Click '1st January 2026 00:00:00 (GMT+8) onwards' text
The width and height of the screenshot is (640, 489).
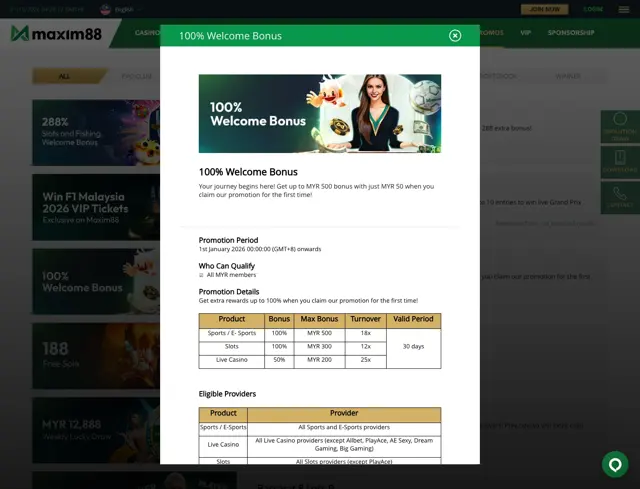[x=260, y=249]
